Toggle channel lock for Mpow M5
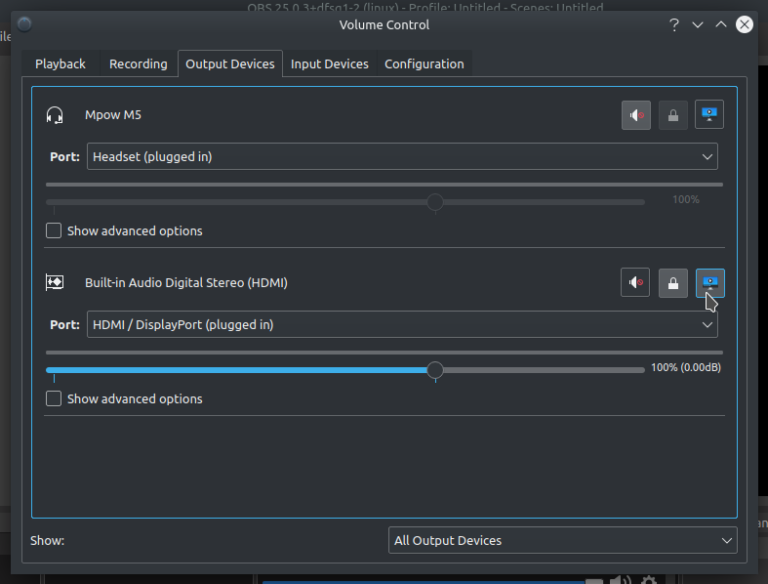This screenshot has width=768, height=584. click(x=673, y=116)
